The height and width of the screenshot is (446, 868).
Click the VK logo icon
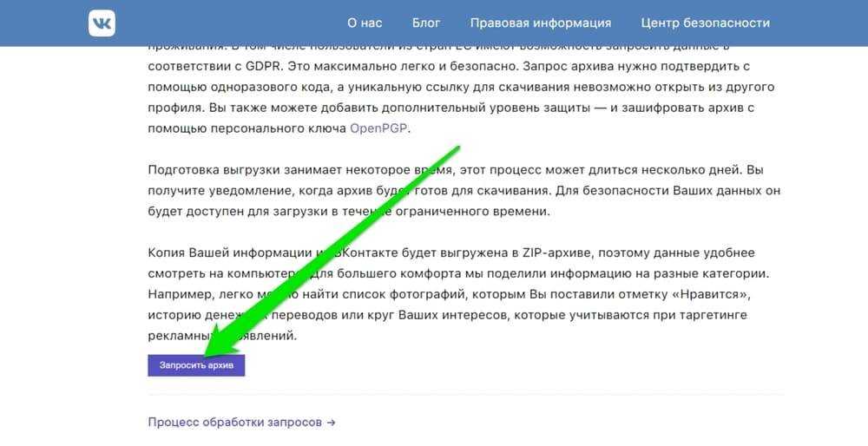[102, 23]
